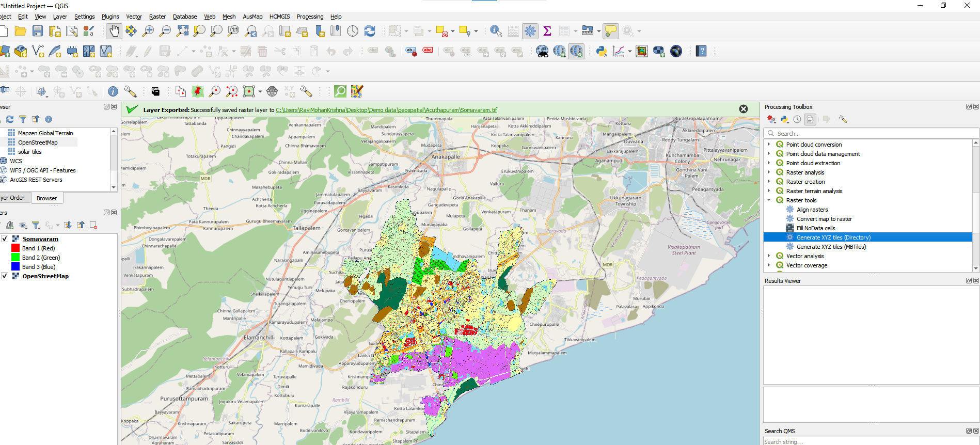The image size is (980, 445).
Task: Click the green magnifier search icon
Action: pos(340,91)
